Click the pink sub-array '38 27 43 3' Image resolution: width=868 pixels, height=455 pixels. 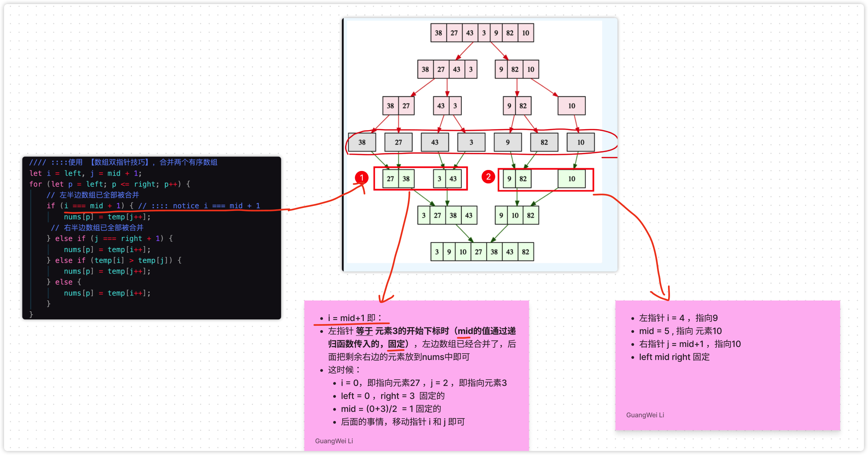(447, 69)
